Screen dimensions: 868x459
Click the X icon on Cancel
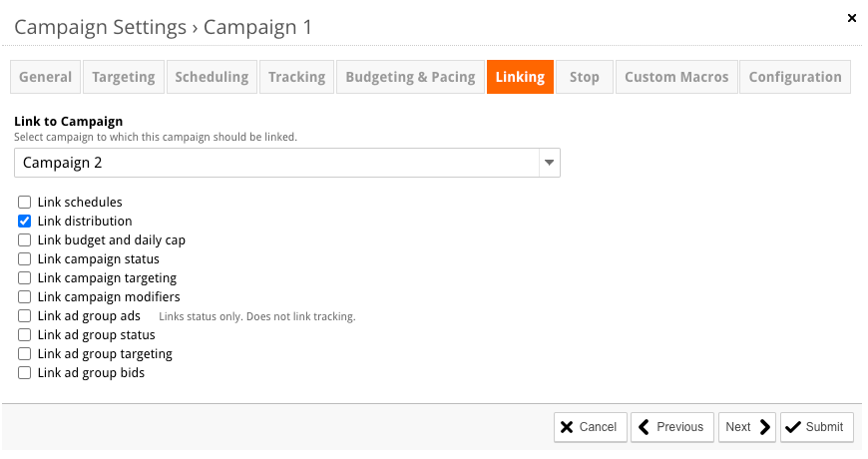click(x=567, y=427)
